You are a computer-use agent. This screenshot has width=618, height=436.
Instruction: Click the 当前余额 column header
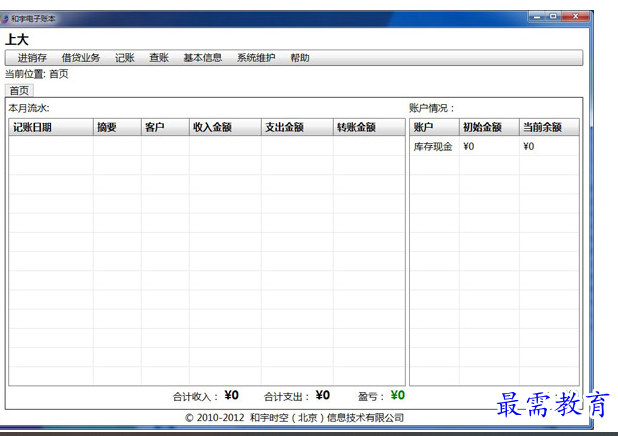coord(542,127)
